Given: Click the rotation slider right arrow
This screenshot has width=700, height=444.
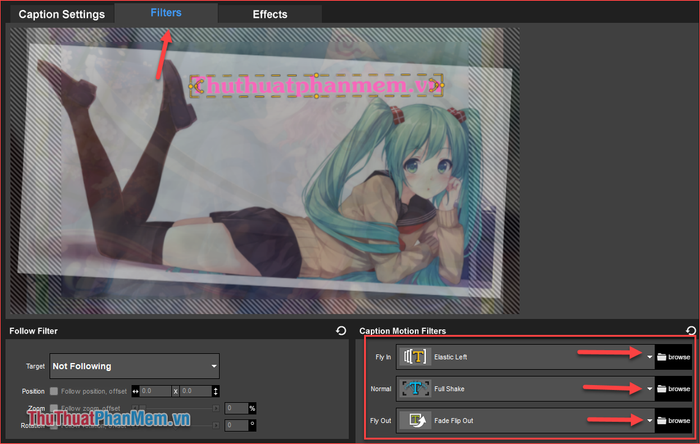Looking at the screenshot, I should click(x=216, y=425).
